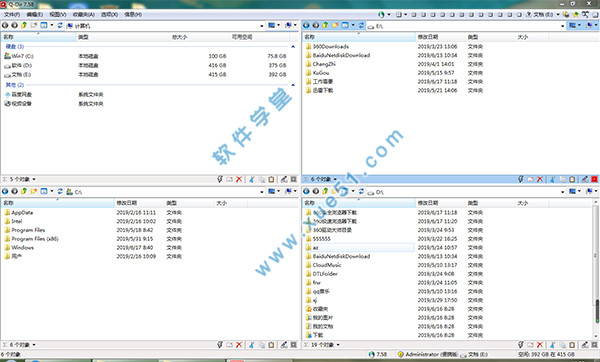
Task: Sort by 可用空间 column header
Action: tap(242, 37)
